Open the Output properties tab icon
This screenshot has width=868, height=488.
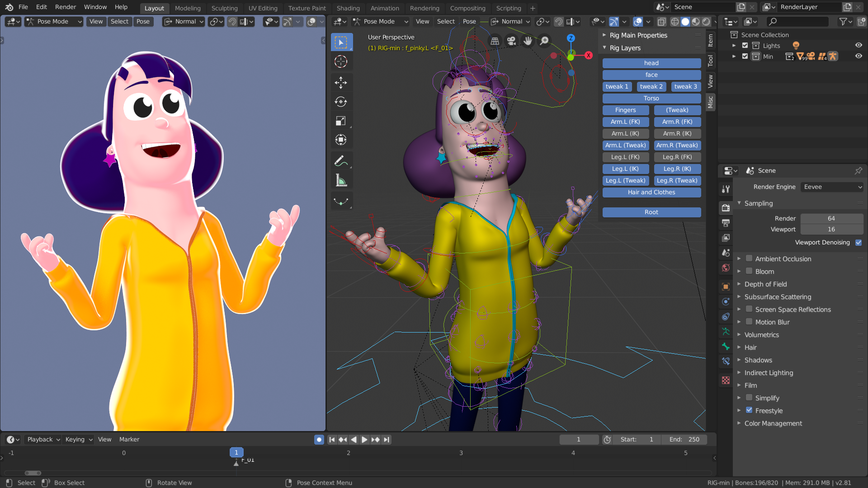[726, 223]
